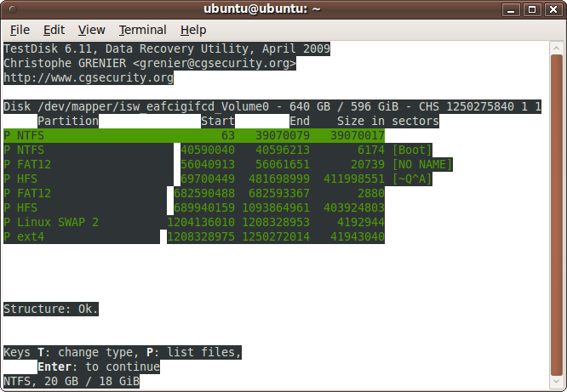Open the View menu
567x392 pixels.
[x=91, y=30]
